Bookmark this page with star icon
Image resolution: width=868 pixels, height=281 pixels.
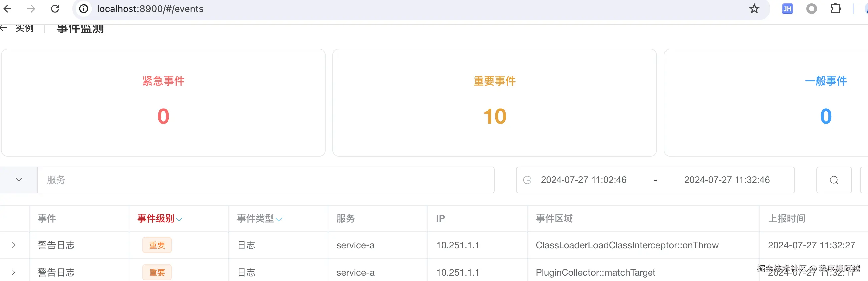tap(754, 9)
